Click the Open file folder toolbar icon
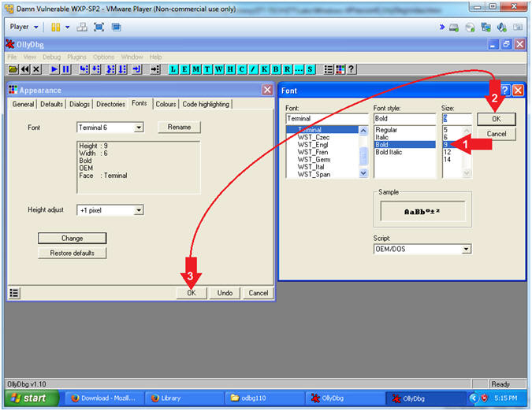Screen dimensions: 532x411 click(13, 69)
